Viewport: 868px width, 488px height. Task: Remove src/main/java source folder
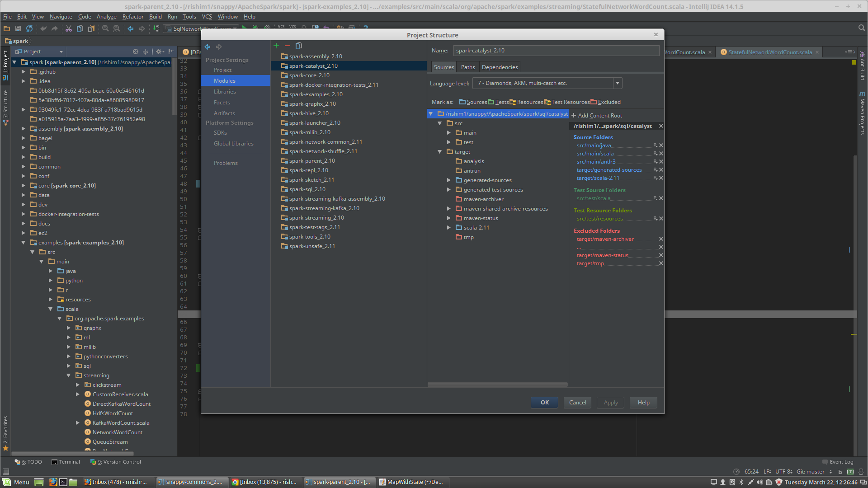click(661, 145)
